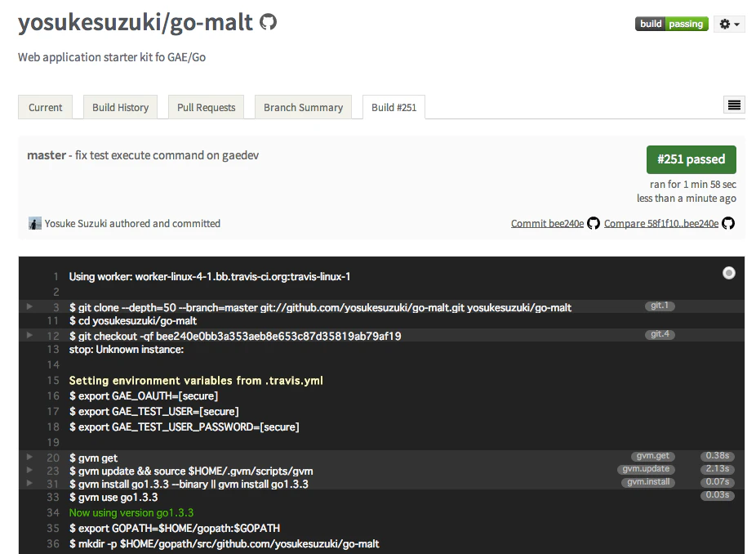Go to the Branch Summary tab

click(303, 107)
